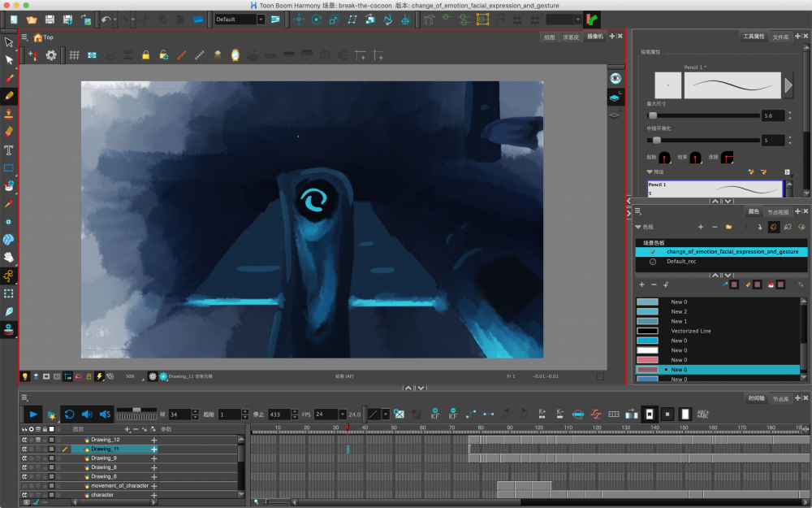Image resolution: width=812 pixels, height=508 pixels.
Task: Collapse the 色板 palette section
Action: tap(638, 227)
